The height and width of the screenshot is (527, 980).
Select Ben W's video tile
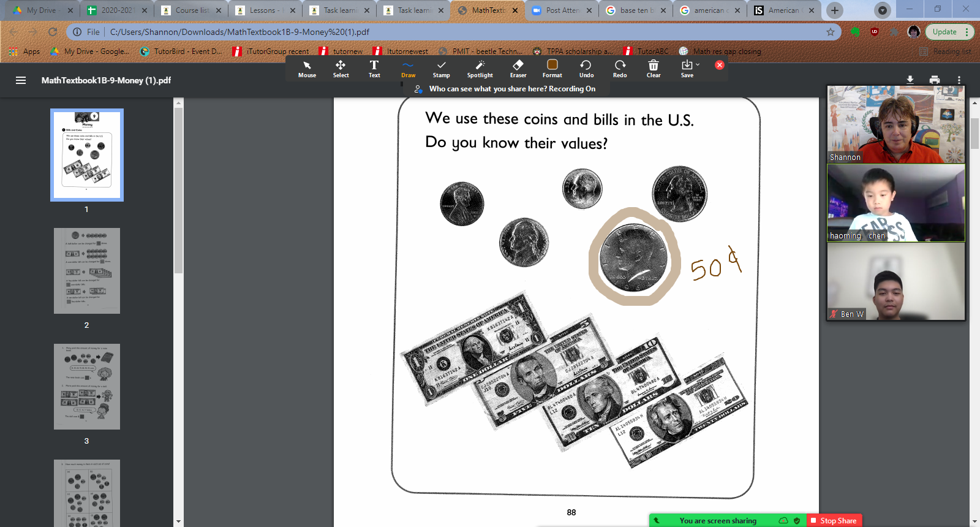[896, 281]
